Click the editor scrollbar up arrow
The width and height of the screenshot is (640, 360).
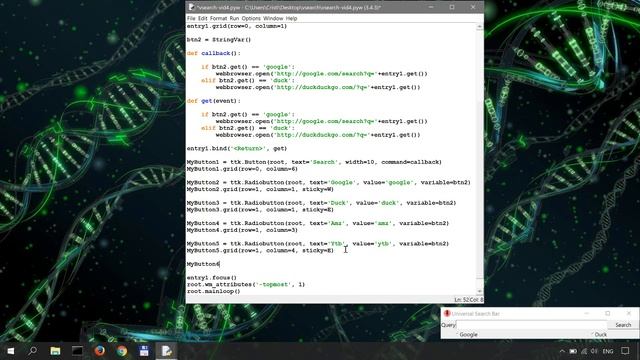(x=480, y=27)
